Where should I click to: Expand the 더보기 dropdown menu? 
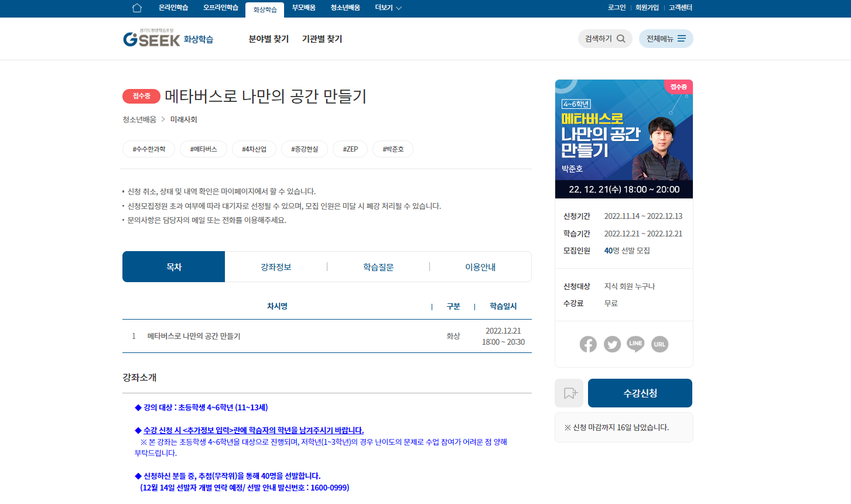[x=388, y=8]
